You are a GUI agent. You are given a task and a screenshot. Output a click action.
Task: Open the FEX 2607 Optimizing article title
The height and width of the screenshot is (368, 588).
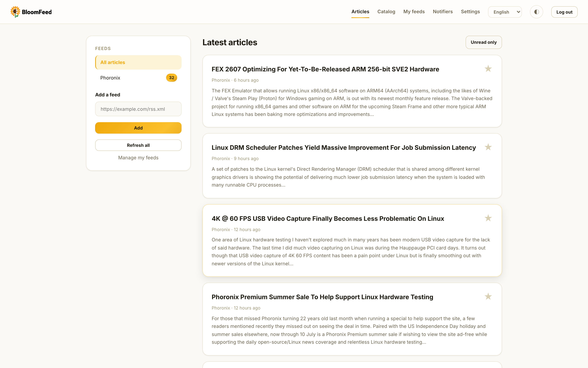click(x=325, y=69)
